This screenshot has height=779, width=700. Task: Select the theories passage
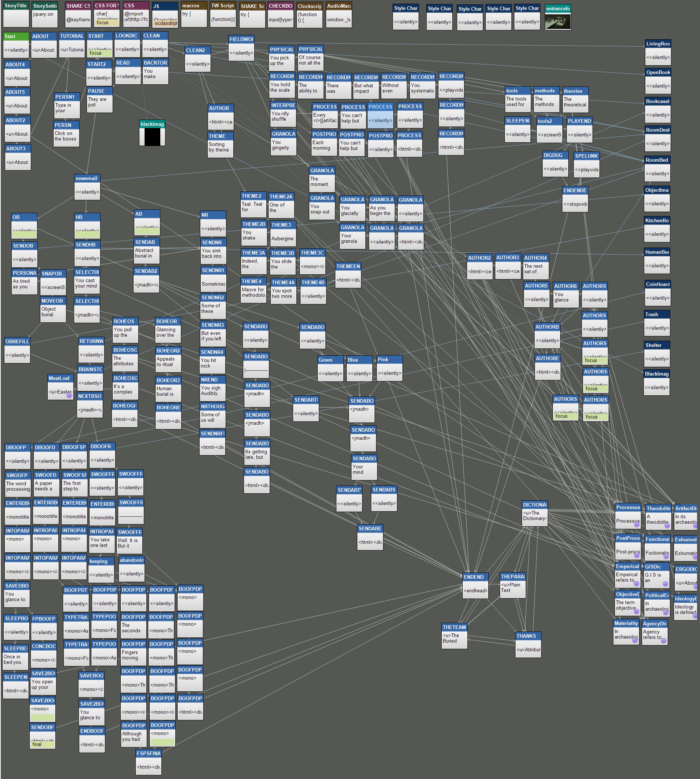pos(575,100)
